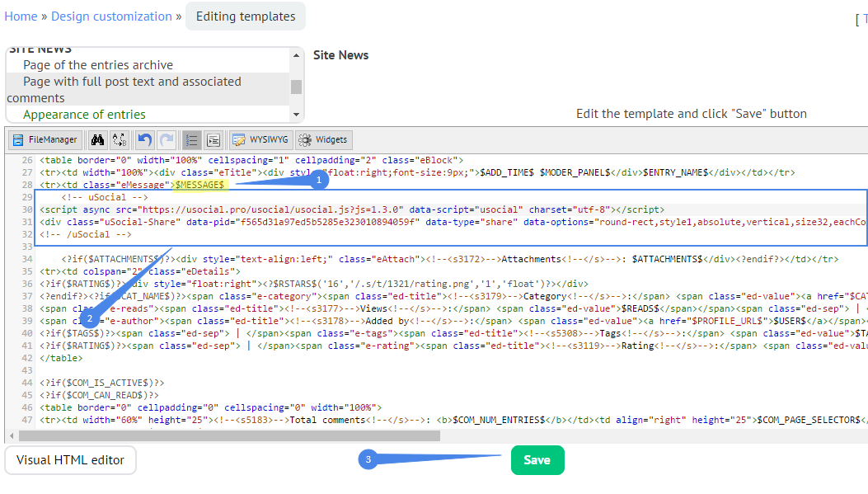Image resolution: width=868 pixels, height=494 pixels.
Task: Select Appearance of entries template
Action: click(x=84, y=115)
